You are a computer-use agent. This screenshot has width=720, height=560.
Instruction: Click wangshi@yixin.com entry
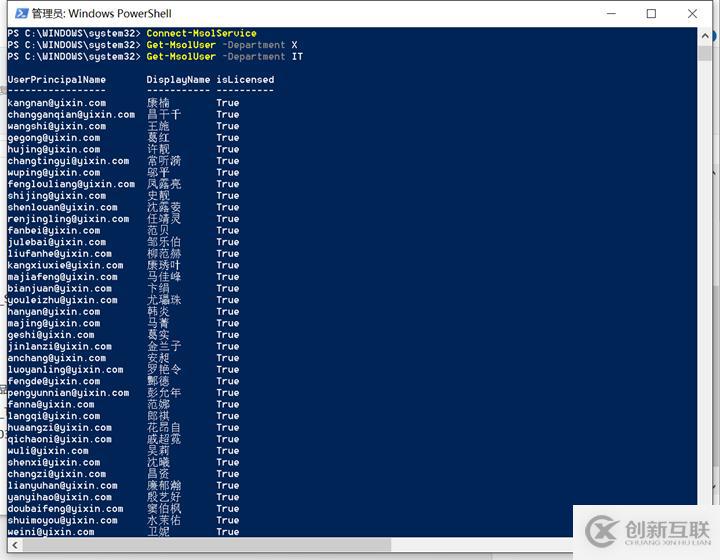56,126
